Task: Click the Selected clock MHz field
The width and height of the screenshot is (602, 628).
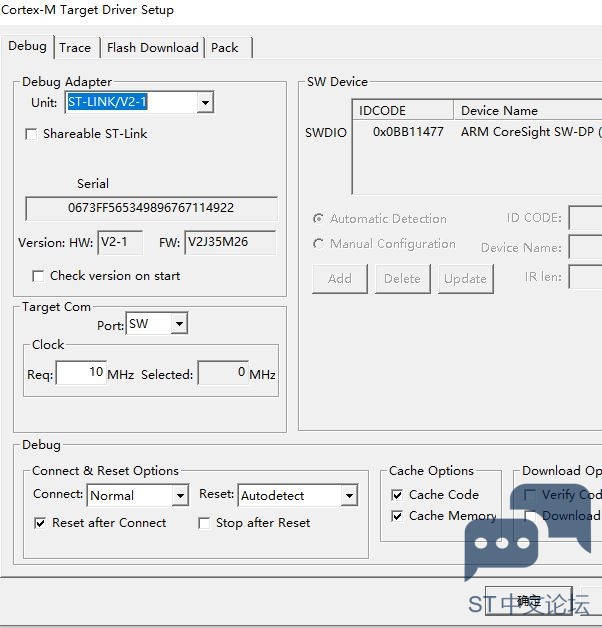Action: pos(223,373)
